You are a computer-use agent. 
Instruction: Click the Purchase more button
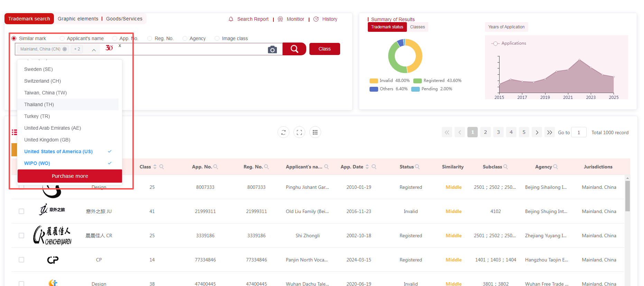[x=70, y=176]
